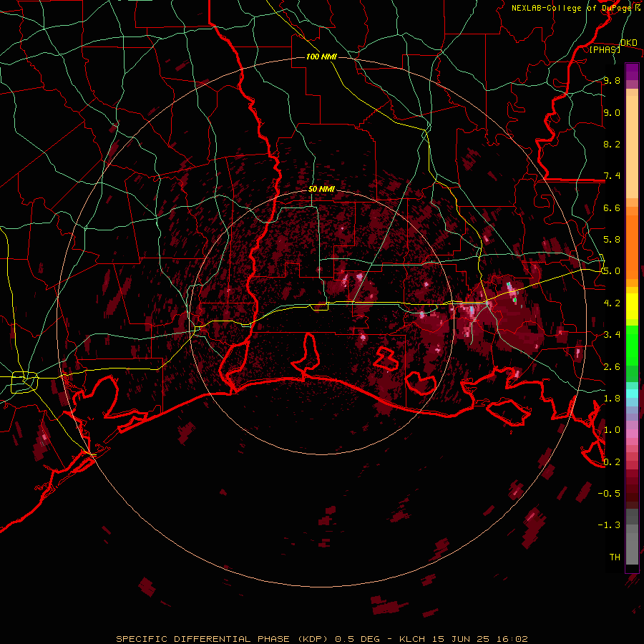
Task: Pick the cyan band of the color scale
Action: pyautogui.click(x=632, y=394)
